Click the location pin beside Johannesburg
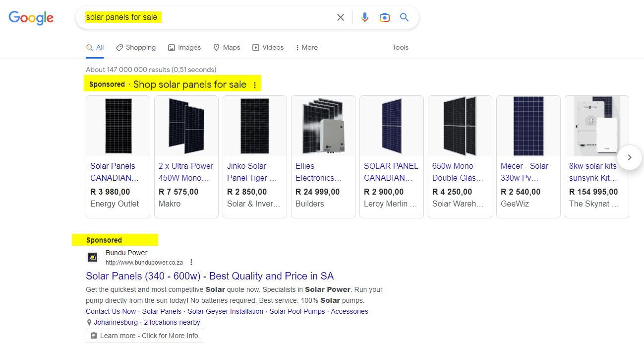 pyautogui.click(x=89, y=323)
